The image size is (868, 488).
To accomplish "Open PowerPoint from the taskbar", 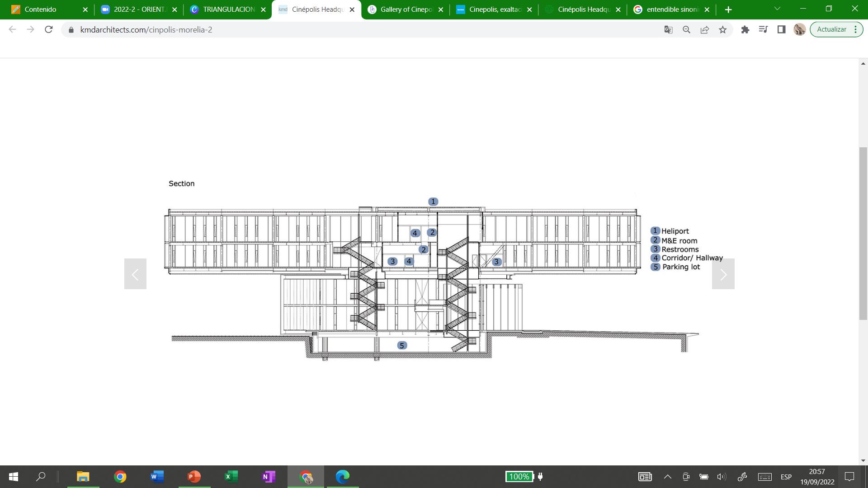I will click(194, 477).
